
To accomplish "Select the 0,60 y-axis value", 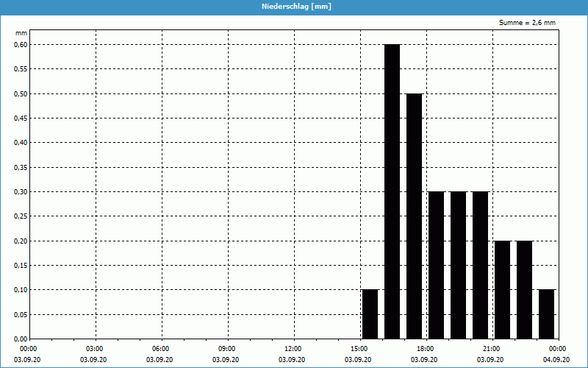I will pyautogui.click(x=21, y=45).
